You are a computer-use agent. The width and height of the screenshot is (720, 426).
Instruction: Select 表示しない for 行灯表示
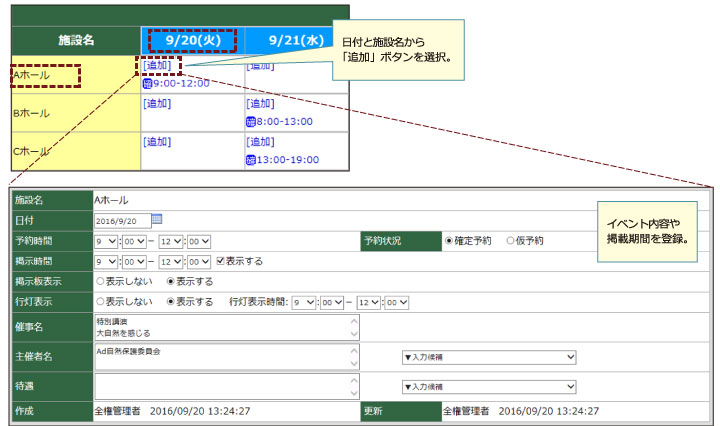pos(100,302)
